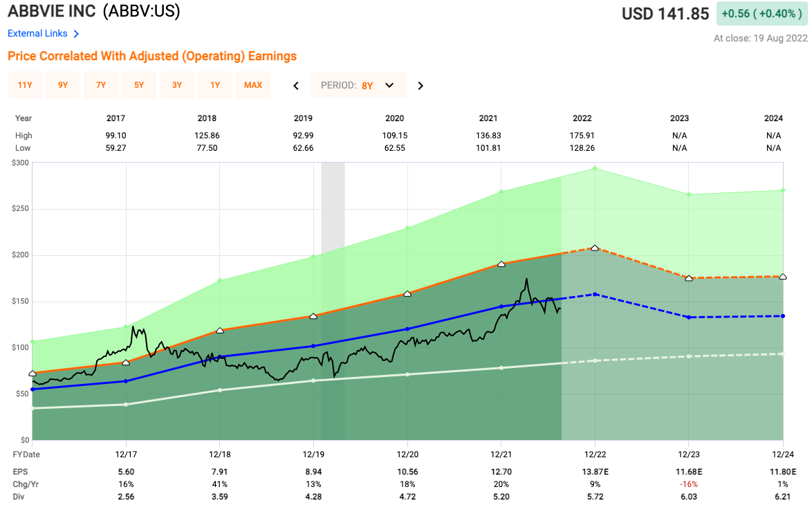Click the 41% Chg/Yr value
This screenshot has width=812, height=505.
(219, 484)
